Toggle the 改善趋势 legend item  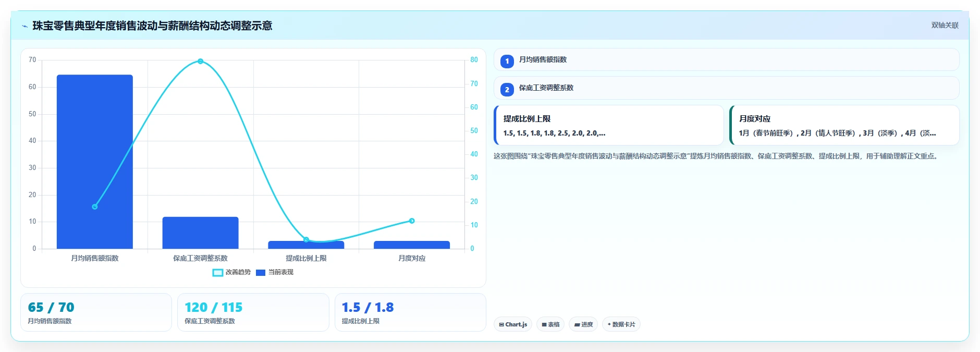231,272
